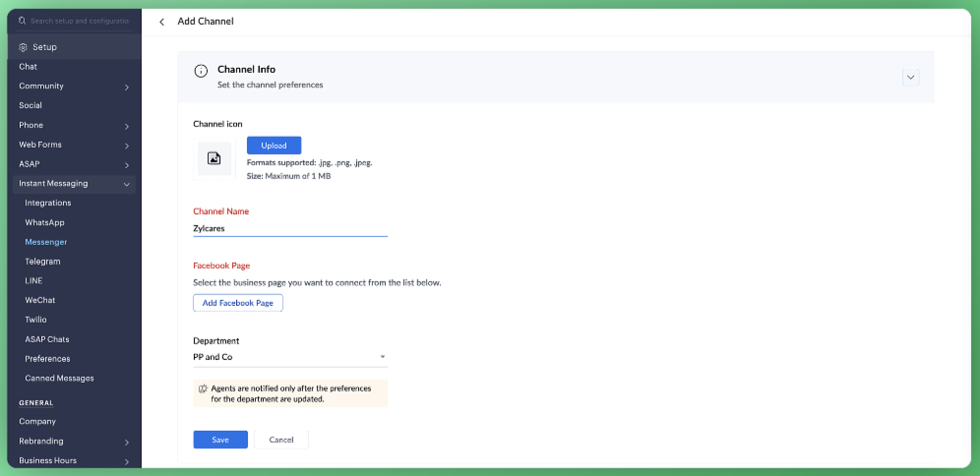Open Business Hours under General
Viewport: 980px width, 476px height.
[48, 460]
